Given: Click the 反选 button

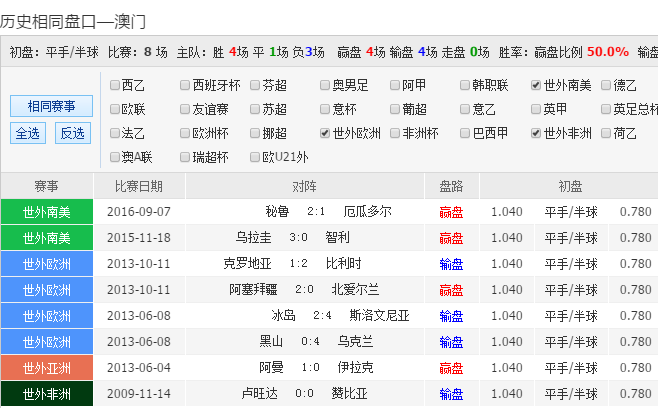Looking at the screenshot, I should (73, 133).
